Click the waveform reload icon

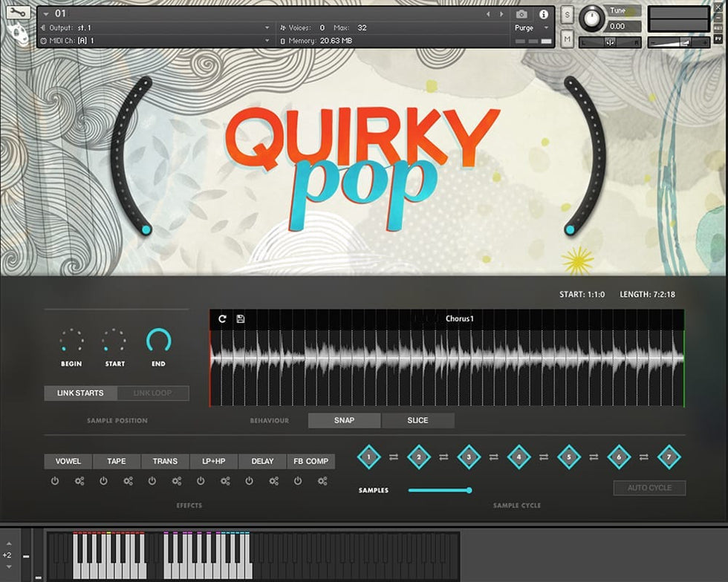click(222, 319)
